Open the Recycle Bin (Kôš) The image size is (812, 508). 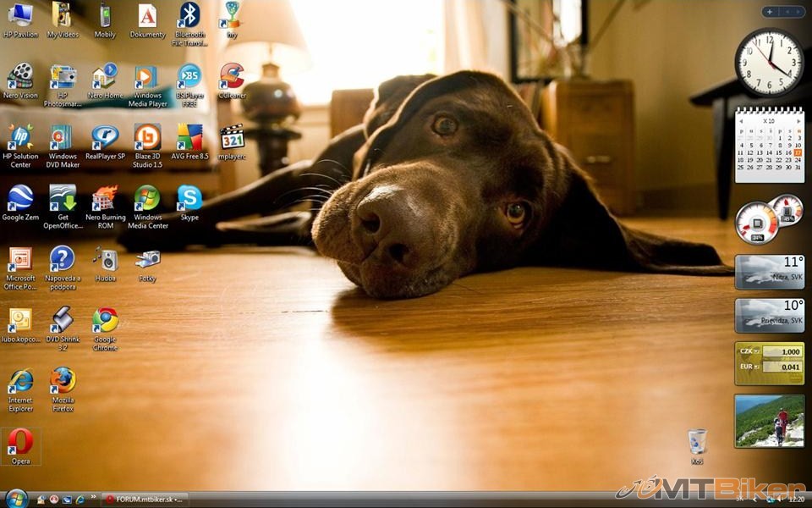coord(697,442)
